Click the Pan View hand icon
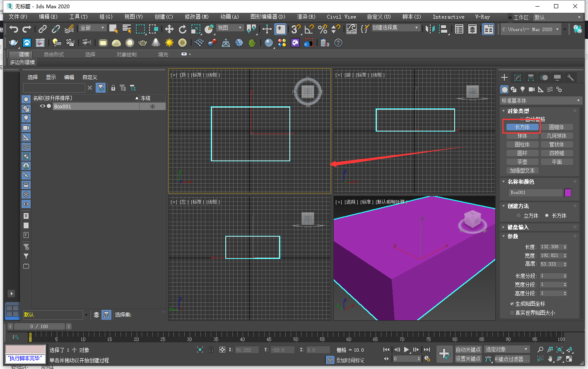The image size is (588, 369). pyautogui.click(x=550, y=359)
